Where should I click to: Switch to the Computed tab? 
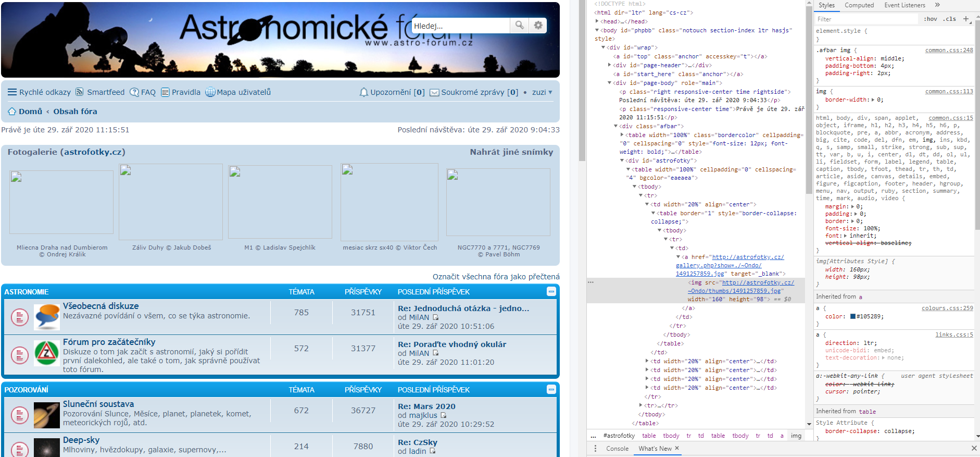tap(859, 5)
